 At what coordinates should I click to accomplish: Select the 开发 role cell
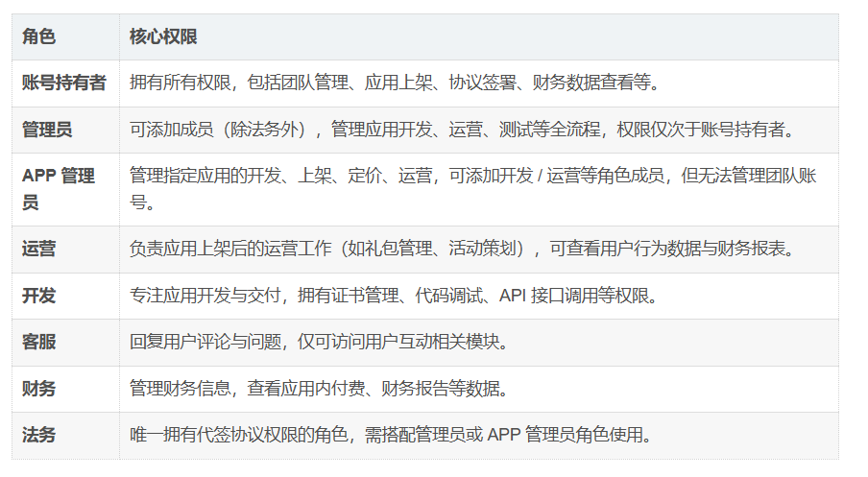(65, 296)
